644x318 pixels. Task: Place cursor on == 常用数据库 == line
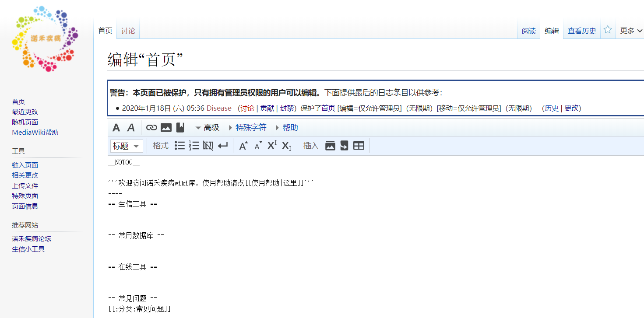pos(136,235)
